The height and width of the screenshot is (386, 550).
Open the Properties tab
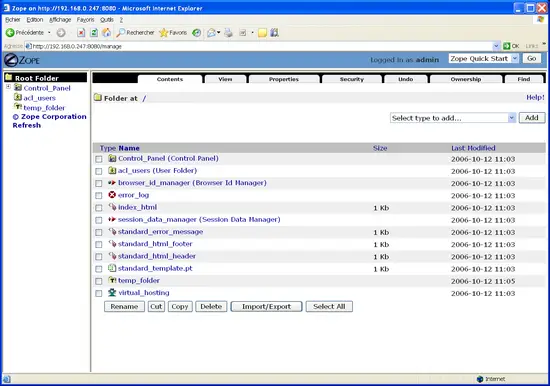click(284, 79)
